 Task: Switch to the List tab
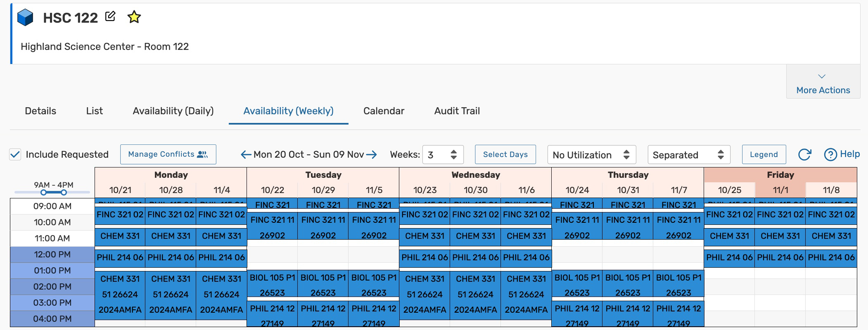95,111
